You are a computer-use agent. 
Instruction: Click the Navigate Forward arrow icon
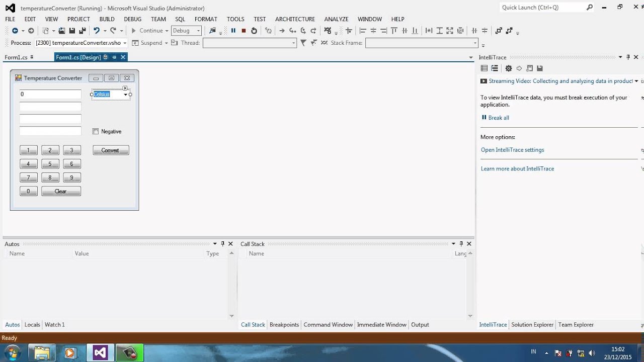pos(31,31)
